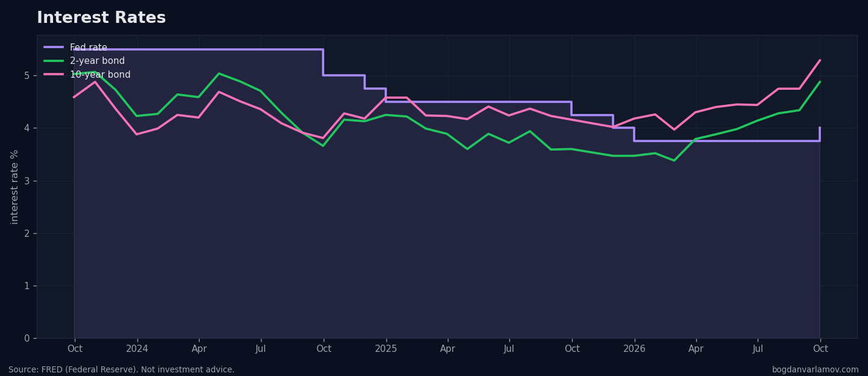Click the x-axis label '2024'
This screenshot has height=376, width=868.
pyautogui.click(x=137, y=349)
